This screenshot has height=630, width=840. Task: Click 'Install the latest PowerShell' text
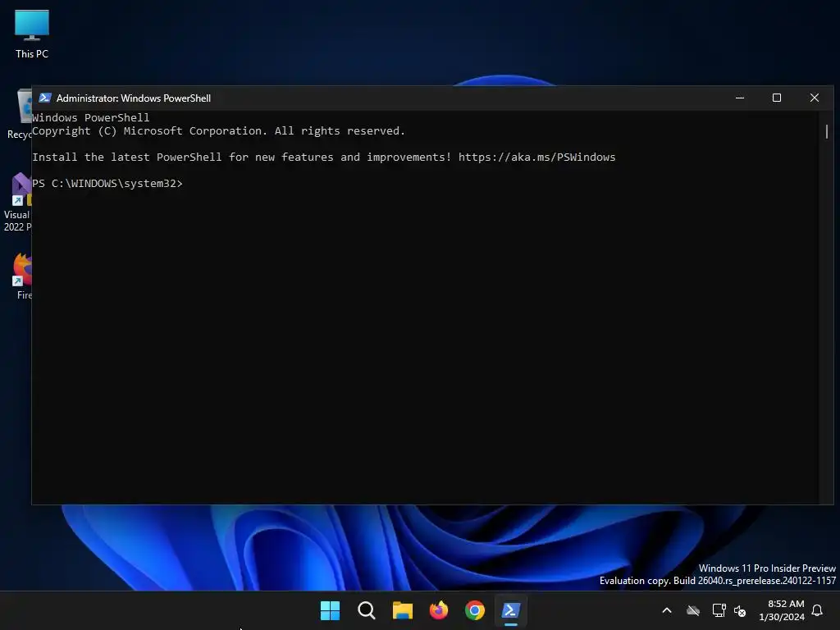click(127, 157)
